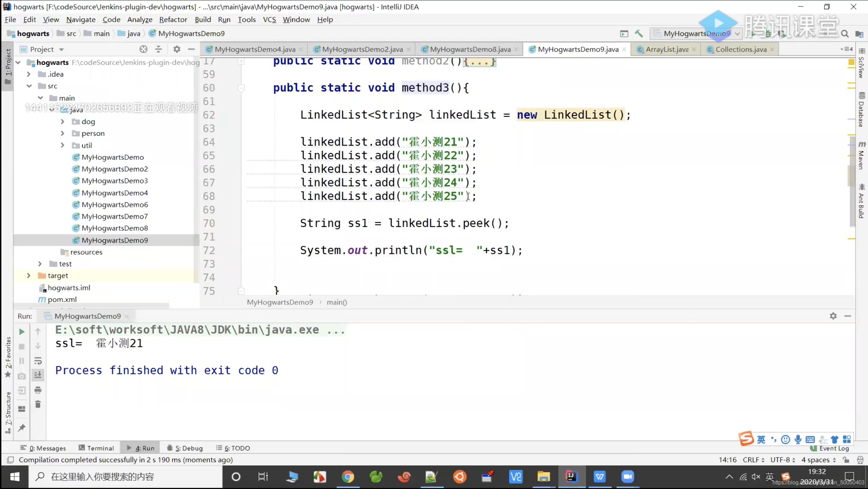Click the Navigate menu item
Image resolution: width=868 pixels, height=489 pixels.
point(81,20)
